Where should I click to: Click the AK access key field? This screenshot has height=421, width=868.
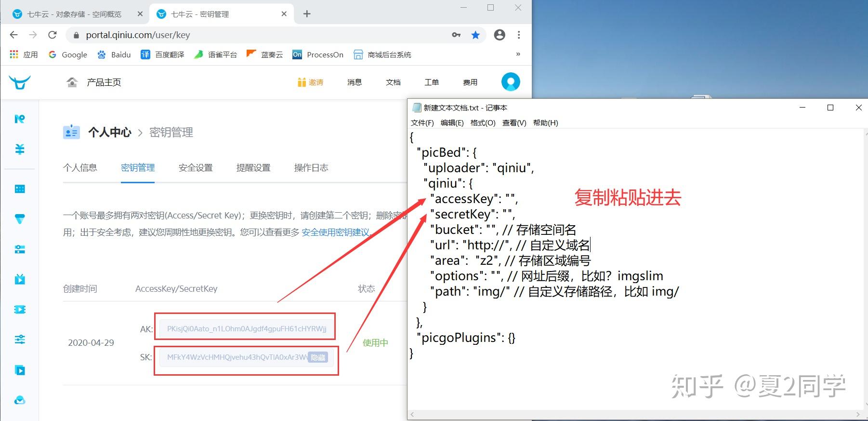point(247,329)
